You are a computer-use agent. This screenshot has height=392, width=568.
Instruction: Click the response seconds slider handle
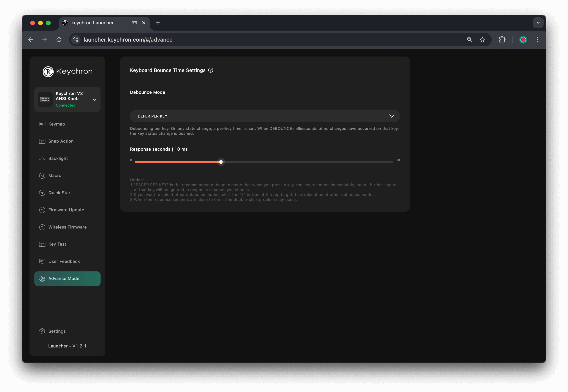[221, 162]
